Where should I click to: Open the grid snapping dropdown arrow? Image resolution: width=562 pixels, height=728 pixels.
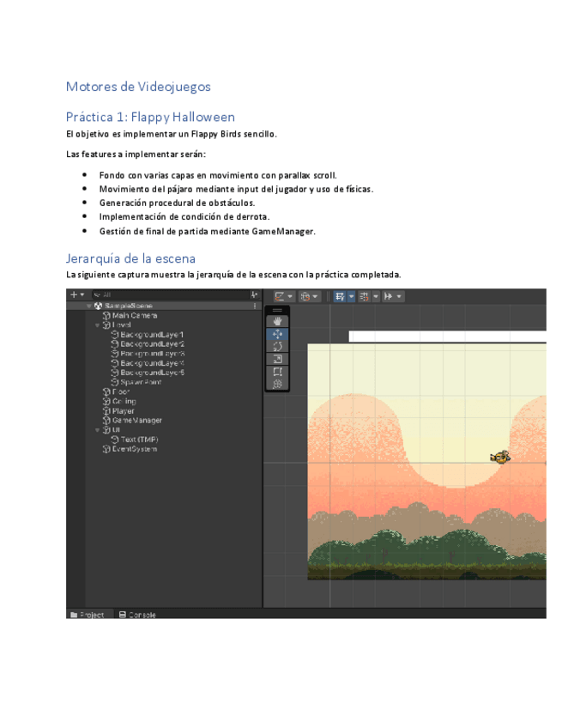coord(376,296)
